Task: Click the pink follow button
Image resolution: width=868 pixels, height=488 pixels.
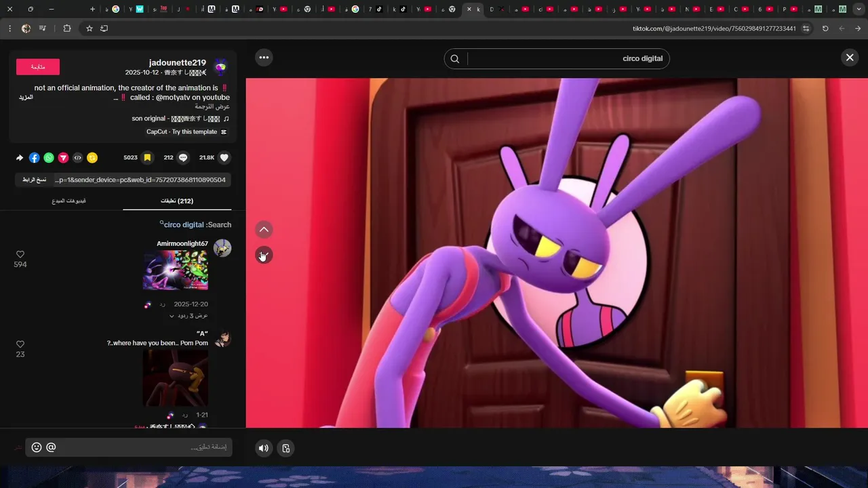Action: [x=38, y=66]
